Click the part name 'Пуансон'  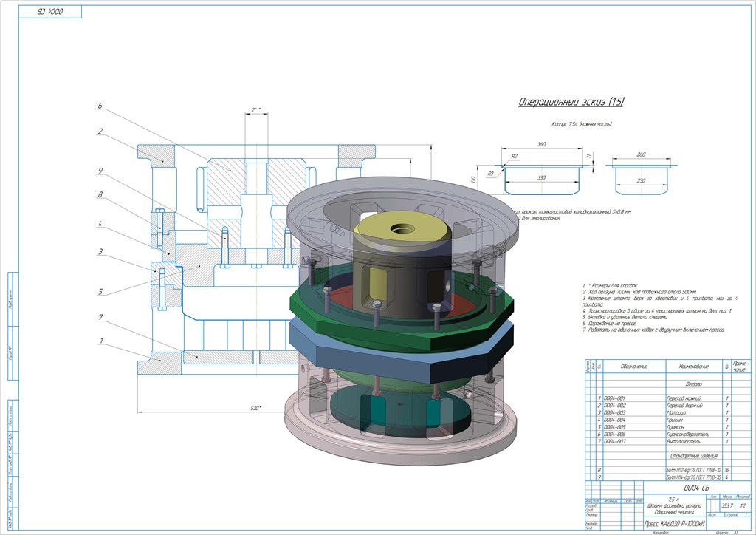675,427
